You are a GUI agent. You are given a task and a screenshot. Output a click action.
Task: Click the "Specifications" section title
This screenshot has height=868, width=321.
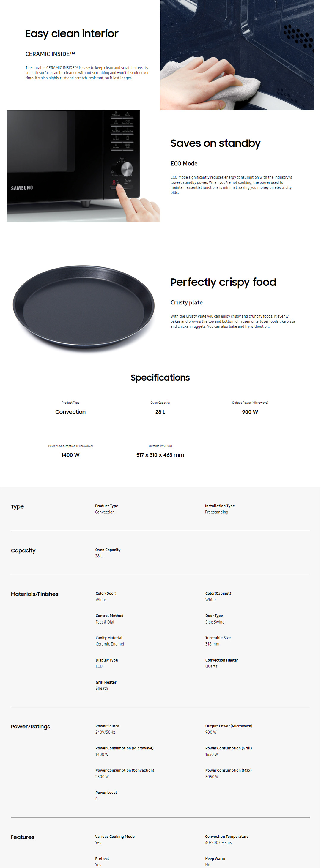[160, 378]
